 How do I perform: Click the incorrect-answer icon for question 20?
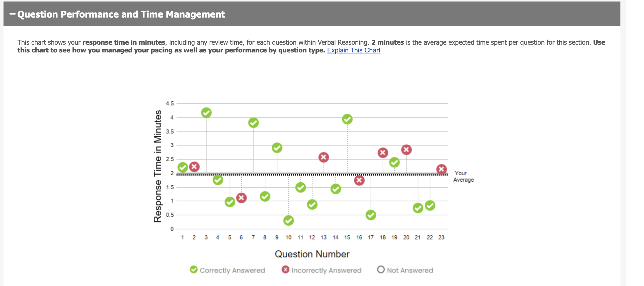click(406, 149)
